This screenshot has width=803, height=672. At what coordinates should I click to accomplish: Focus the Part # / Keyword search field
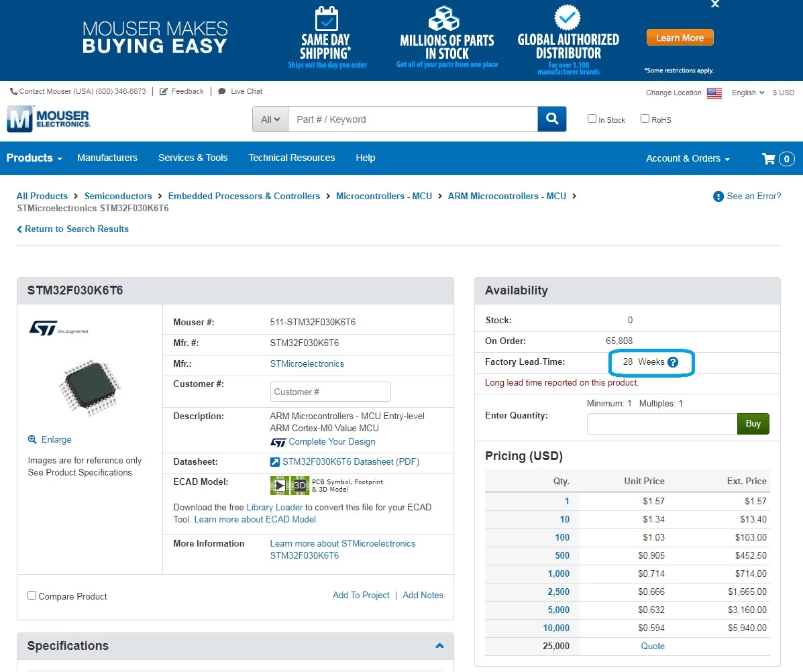tap(413, 119)
